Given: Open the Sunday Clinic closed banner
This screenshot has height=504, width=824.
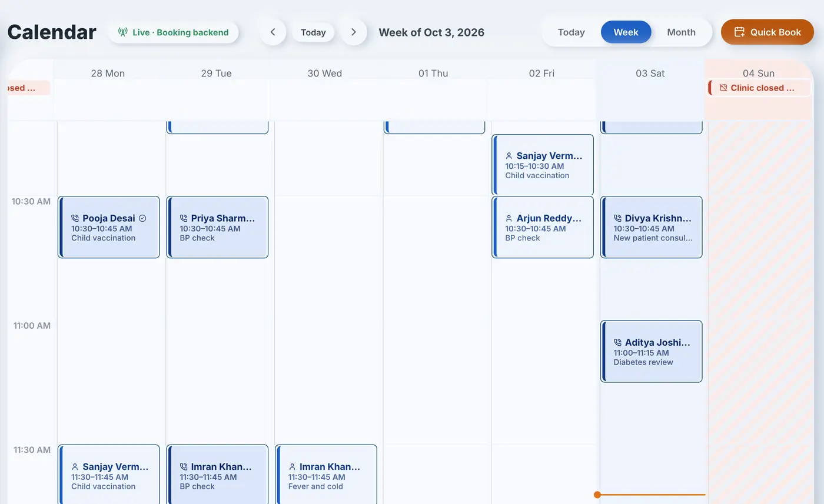Looking at the screenshot, I should [759, 88].
